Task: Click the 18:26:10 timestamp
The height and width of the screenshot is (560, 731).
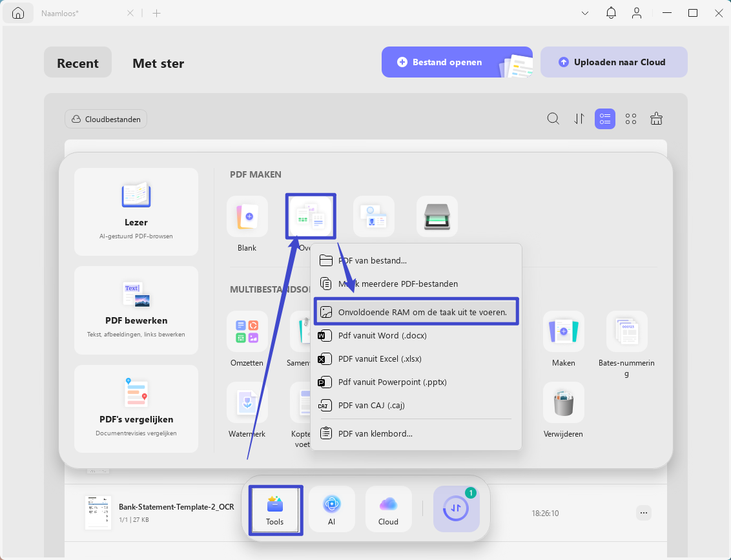Action: (x=545, y=513)
